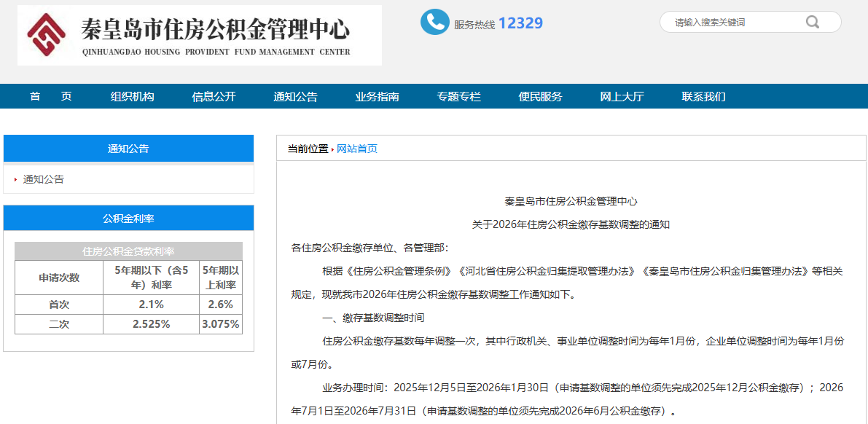
Task: Go to 信息公开 in the navigation bar
Action: pos(214,96)
